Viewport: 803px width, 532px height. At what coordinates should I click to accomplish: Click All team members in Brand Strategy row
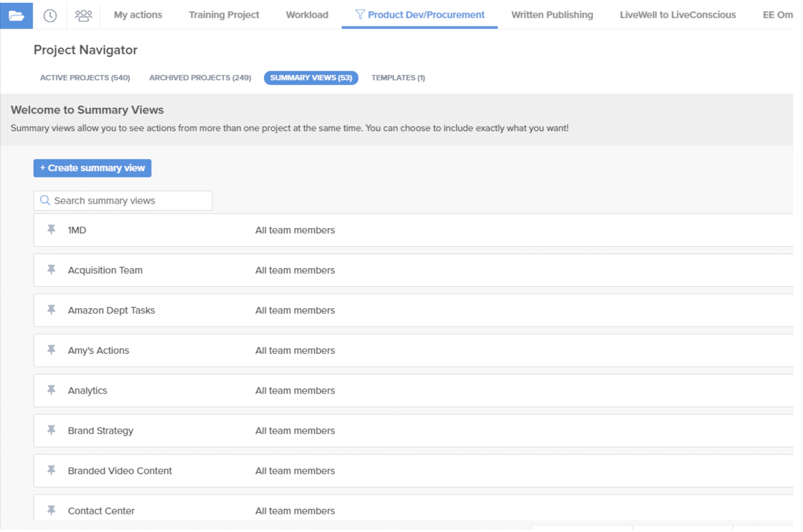(295, 431)
